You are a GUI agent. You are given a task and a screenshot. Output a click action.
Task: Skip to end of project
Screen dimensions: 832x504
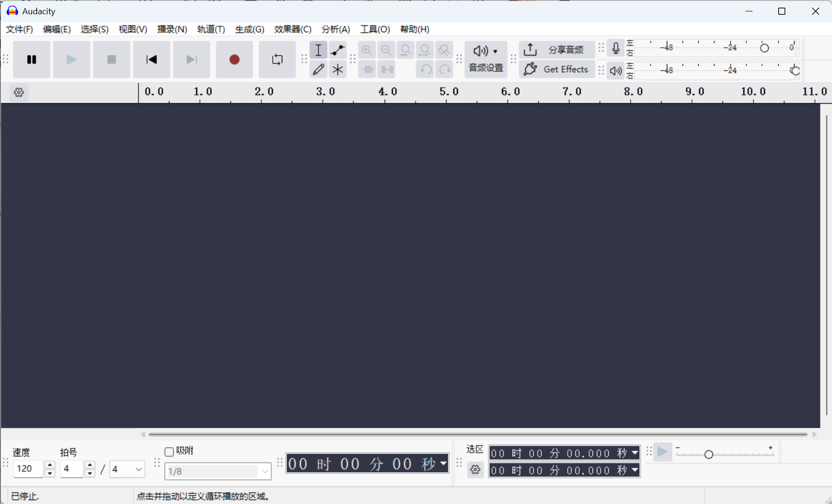coord(191,59)
